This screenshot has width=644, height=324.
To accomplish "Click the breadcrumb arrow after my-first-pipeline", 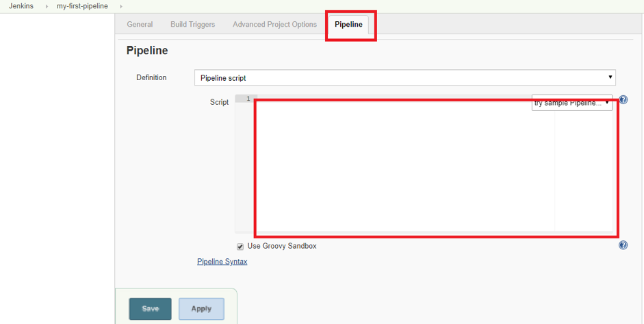I will coord(121,6).
